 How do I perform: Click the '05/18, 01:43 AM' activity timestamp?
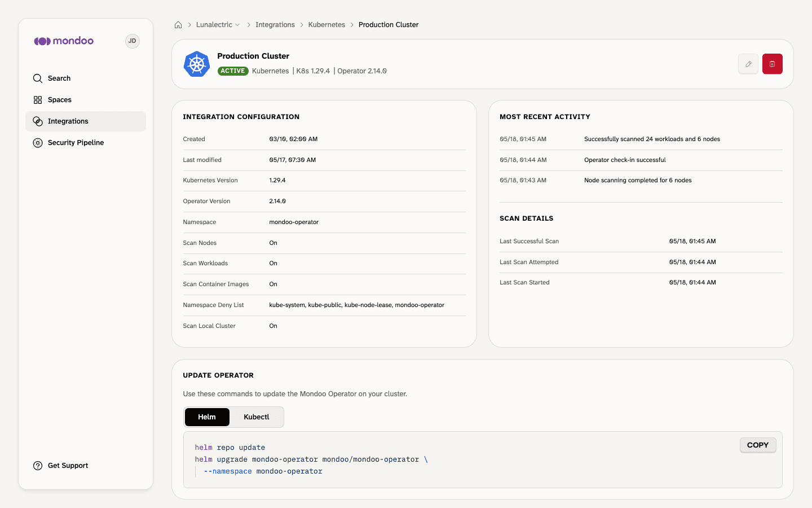[523, 181]
